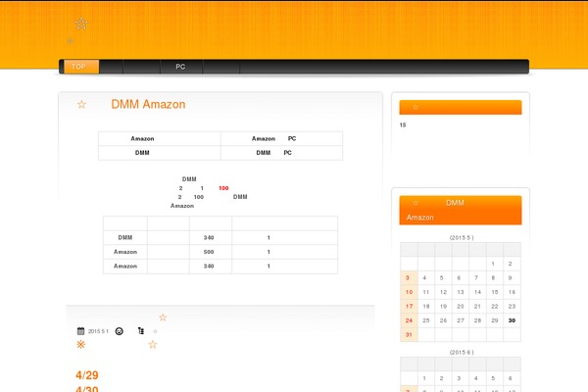The width and height of the screenshot is (588, 392).
Task: Click the 340 value in the last Amazon row
Action: pos(209,266)
